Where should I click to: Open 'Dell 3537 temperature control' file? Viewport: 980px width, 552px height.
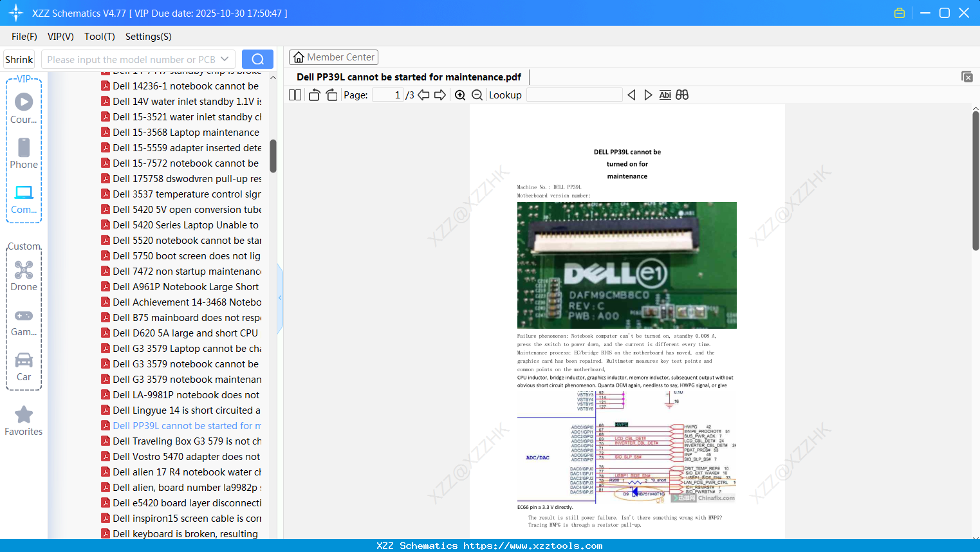point(181,194)
